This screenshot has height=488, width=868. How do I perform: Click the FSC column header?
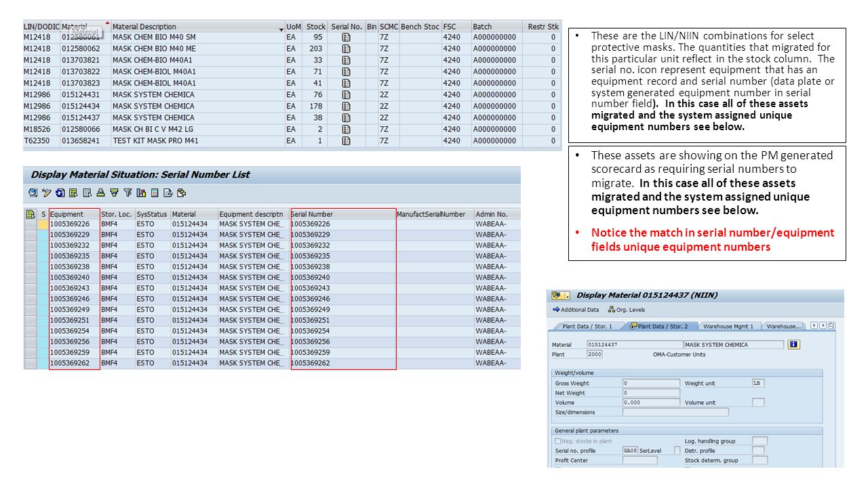pos(456,26)
